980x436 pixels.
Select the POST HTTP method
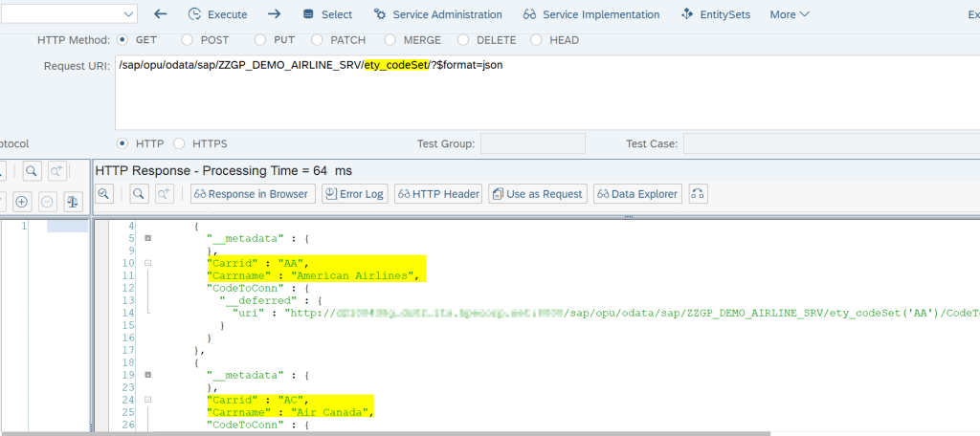(186, 40)
